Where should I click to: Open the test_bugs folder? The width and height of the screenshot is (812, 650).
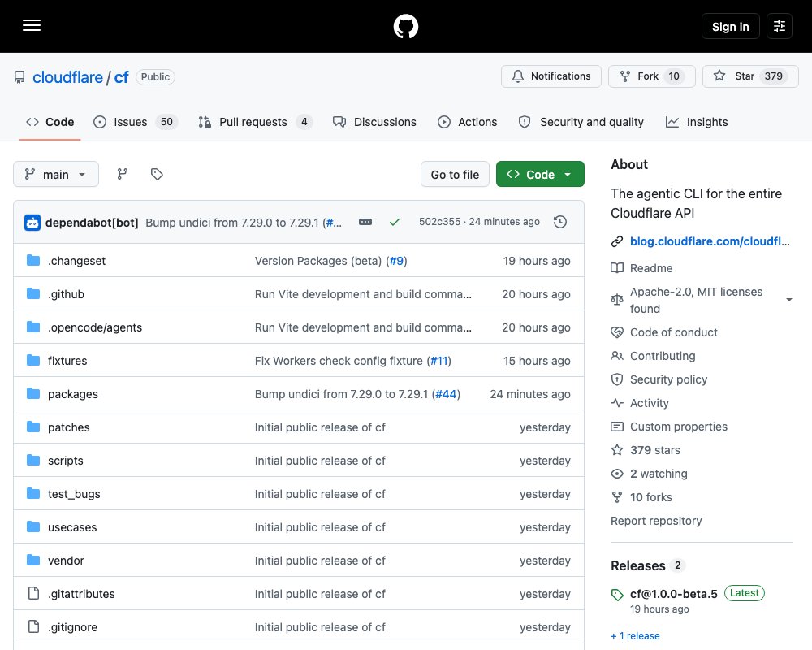click(x=74, y=494)
